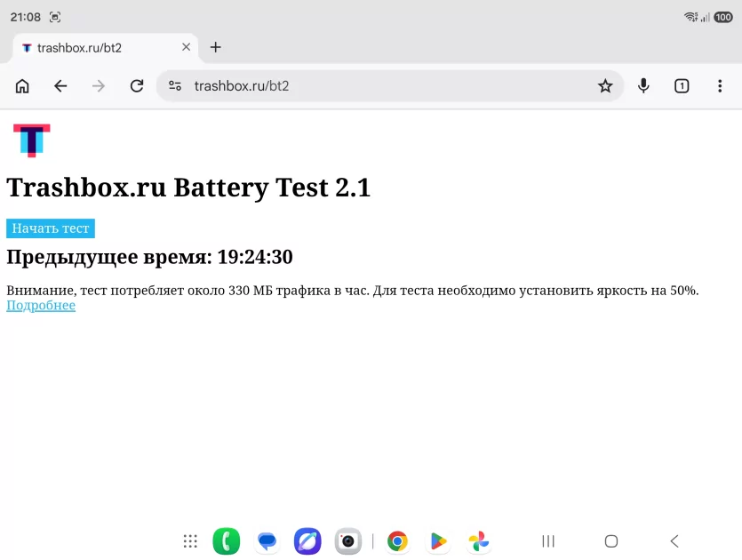
Task: Close the trashbox.ru/bt2 tab
Action: point(186,47)
